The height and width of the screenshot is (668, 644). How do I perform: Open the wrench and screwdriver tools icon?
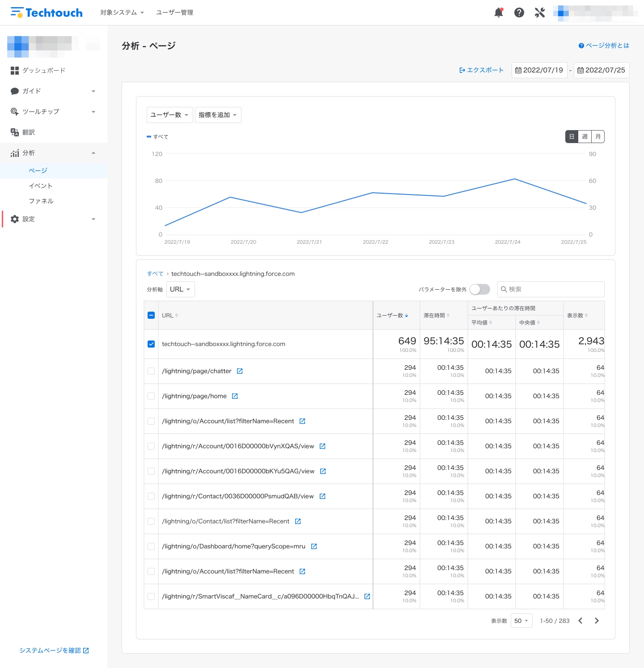pyautogui.click(x=540, y=13)
